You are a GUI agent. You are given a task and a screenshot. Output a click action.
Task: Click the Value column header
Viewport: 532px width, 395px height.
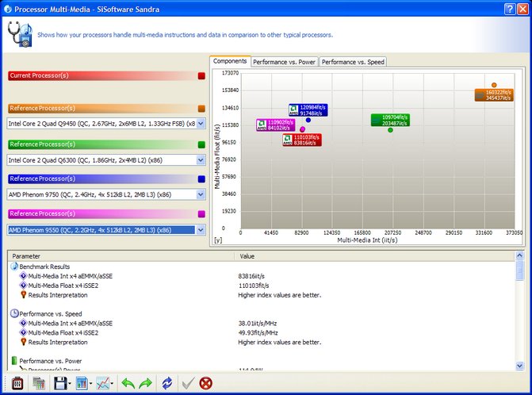click(247, 256)
